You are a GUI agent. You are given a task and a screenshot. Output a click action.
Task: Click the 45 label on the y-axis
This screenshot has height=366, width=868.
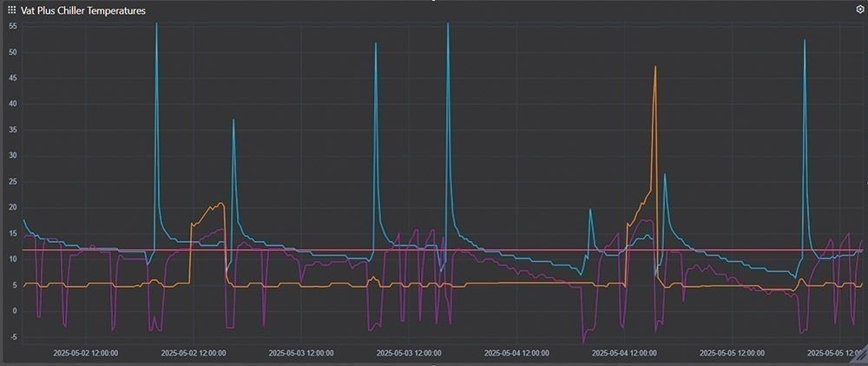(13, 78)
